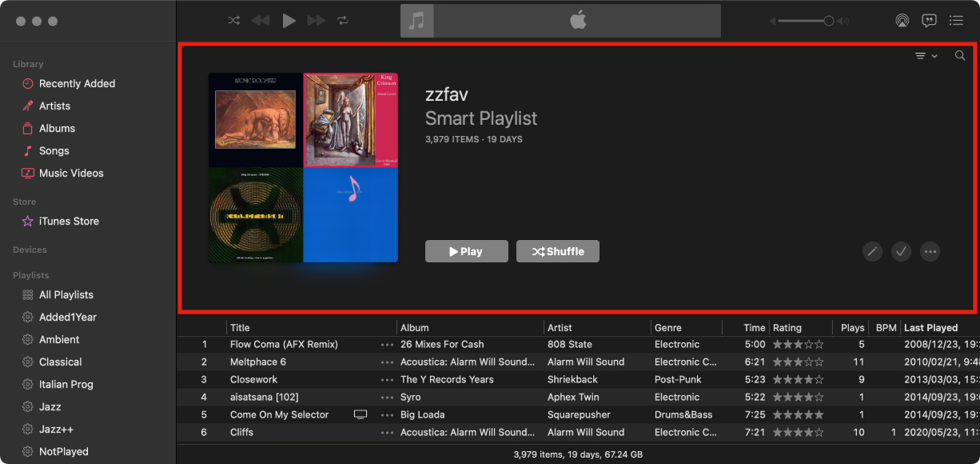The height and width of the screenshot is (464, 980).
Task: Select artist cell Squarepusher
Action: pos(580,414)
